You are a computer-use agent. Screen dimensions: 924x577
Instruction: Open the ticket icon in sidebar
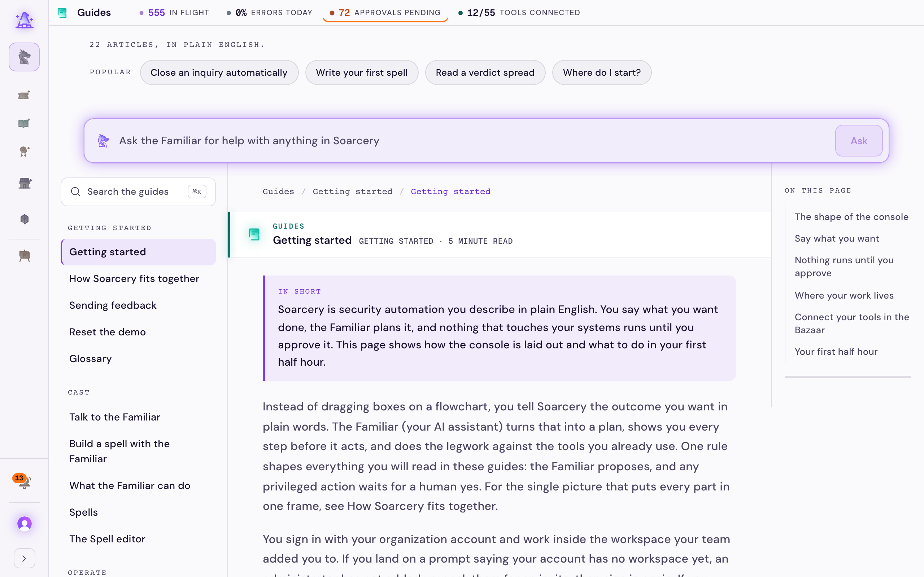pyautogui.click(x=24, y=95)
